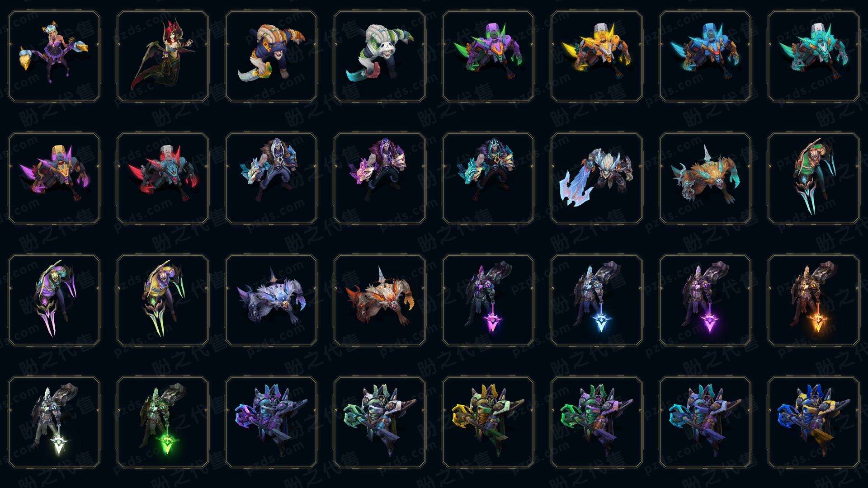Choose the knight with white glowing emblem
The width and height of the screenshot is (868, 488).
(x=54, y=422)
